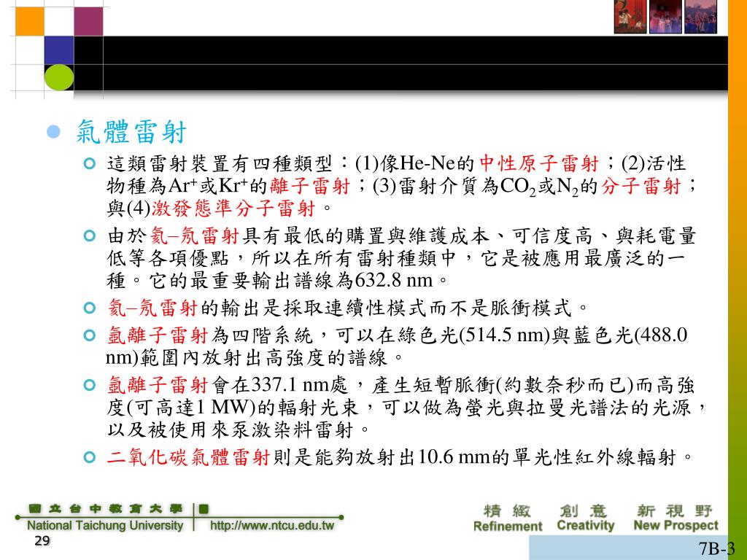747x560 pixels.
Task: Click the National Taichung University label
Action: point(105,526)
